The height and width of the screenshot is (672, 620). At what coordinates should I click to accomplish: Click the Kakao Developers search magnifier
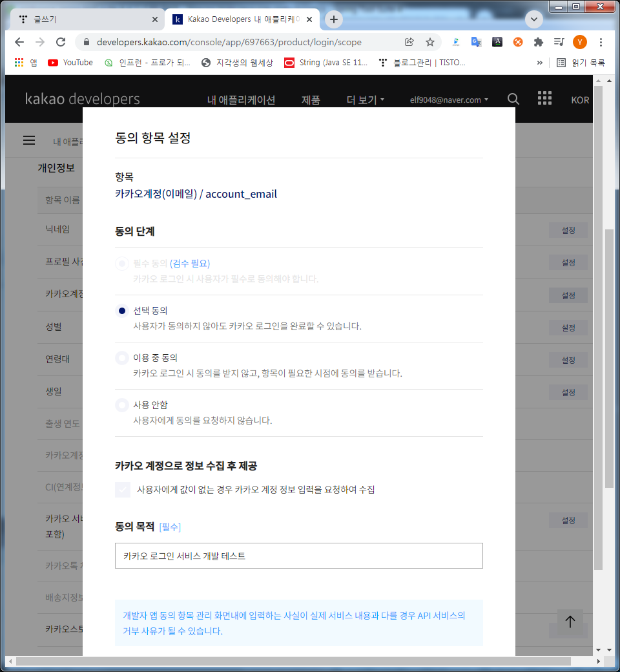click(x=513, y=99)
